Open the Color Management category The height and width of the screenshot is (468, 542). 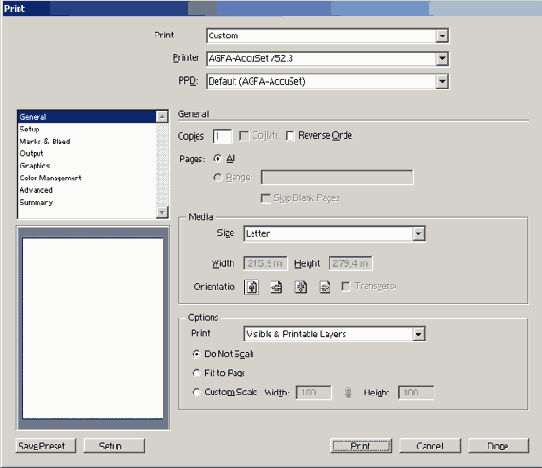50,178
